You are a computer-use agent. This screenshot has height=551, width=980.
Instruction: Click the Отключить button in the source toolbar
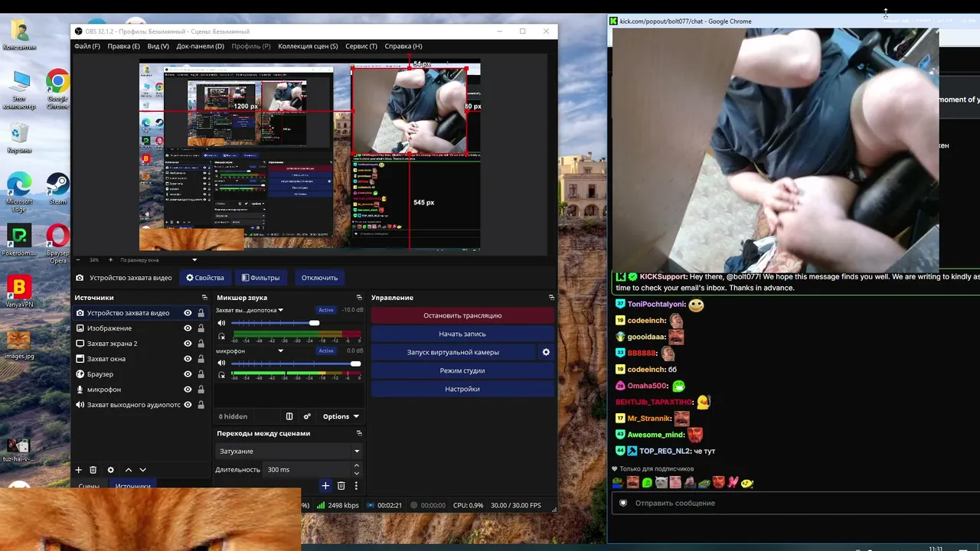[319, 278]
